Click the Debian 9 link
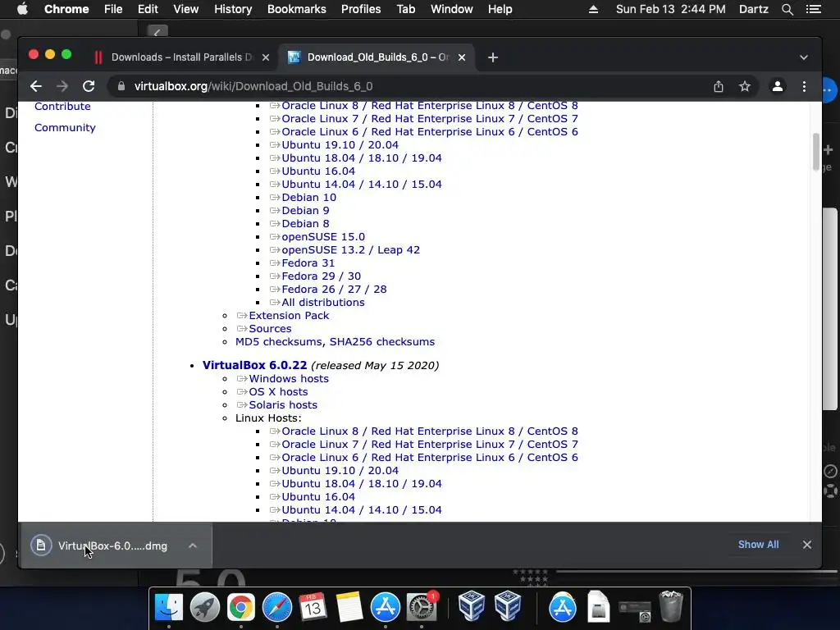This screenshot has width=840, height=630. pyautogui.click(x=305, y=211)
